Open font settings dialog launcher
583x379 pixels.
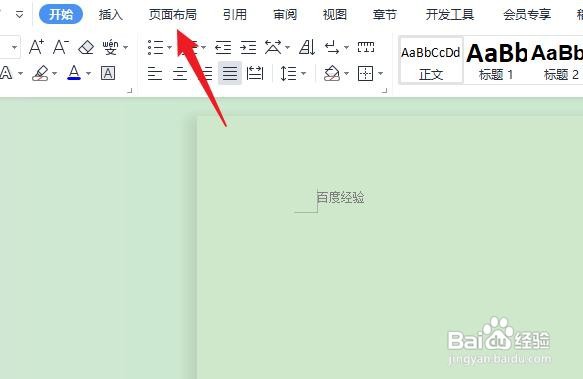point(130,90)
